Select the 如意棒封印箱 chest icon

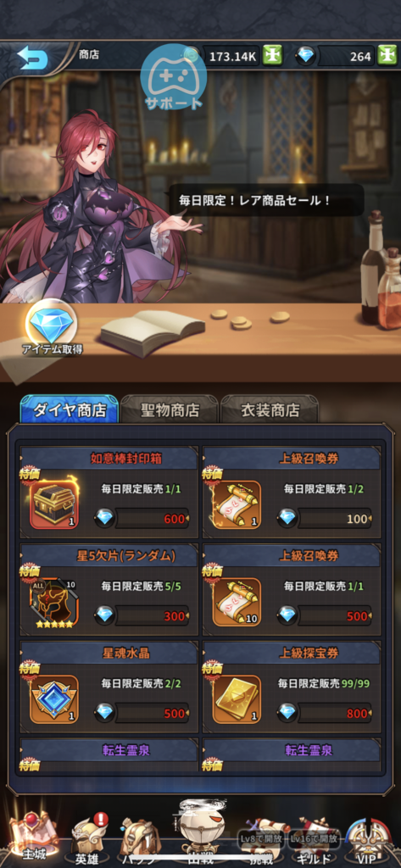pyautogui.click(x=54, y=505)
